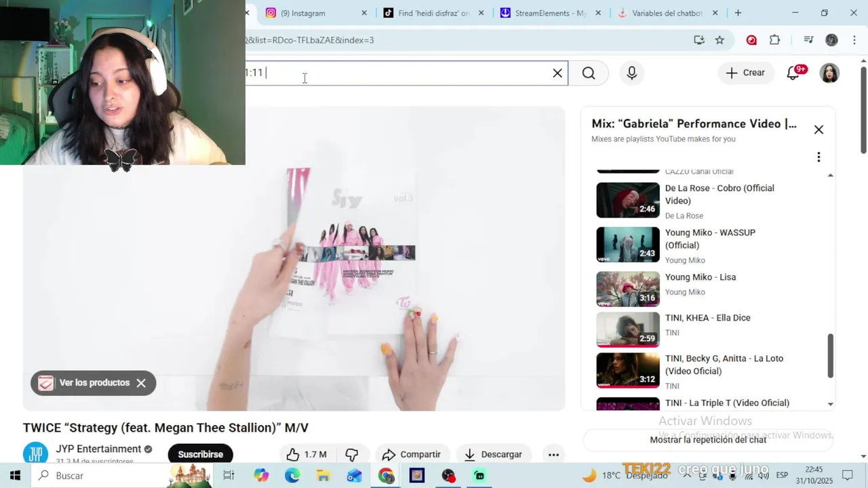This screenshot has width=868, height=488.
Task: Click the Compartir share button
Action: point(412,454)
